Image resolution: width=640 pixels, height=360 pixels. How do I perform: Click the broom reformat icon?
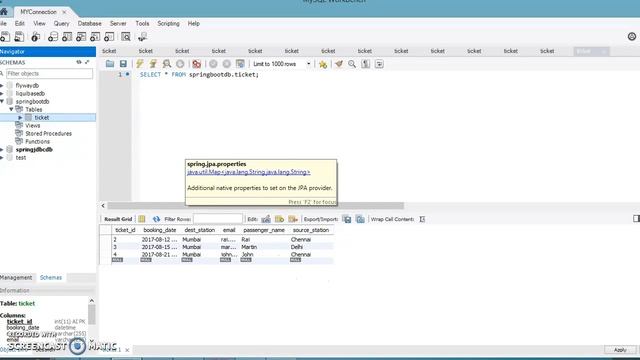[x=339, y=64]
